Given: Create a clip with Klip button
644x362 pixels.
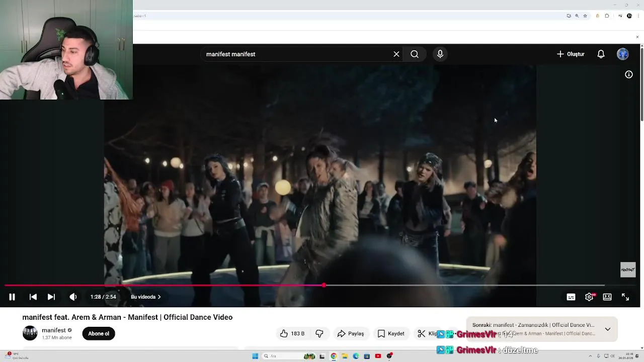Looking at the screenshot, I should point(427,333).
